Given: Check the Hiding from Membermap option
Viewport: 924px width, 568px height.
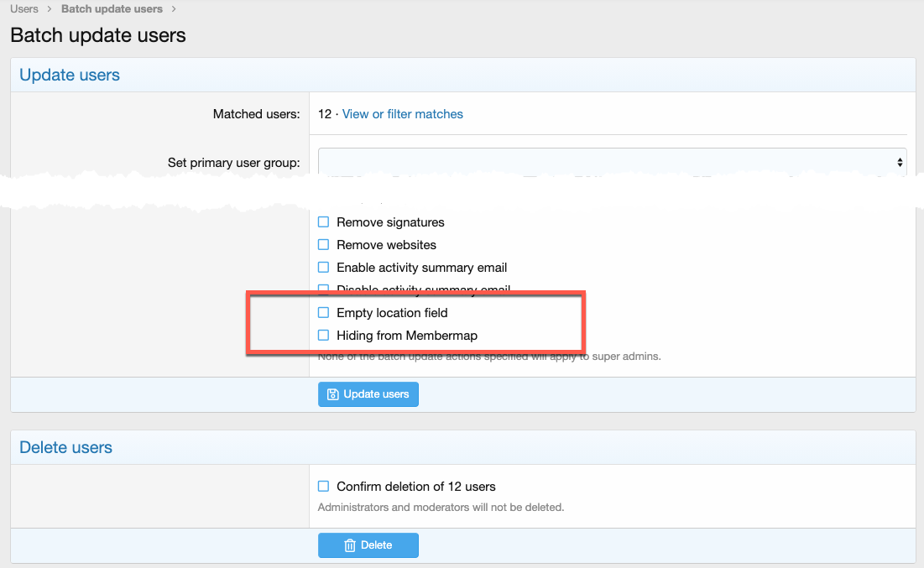Looking at the screenshot, I should pos(323,336).
